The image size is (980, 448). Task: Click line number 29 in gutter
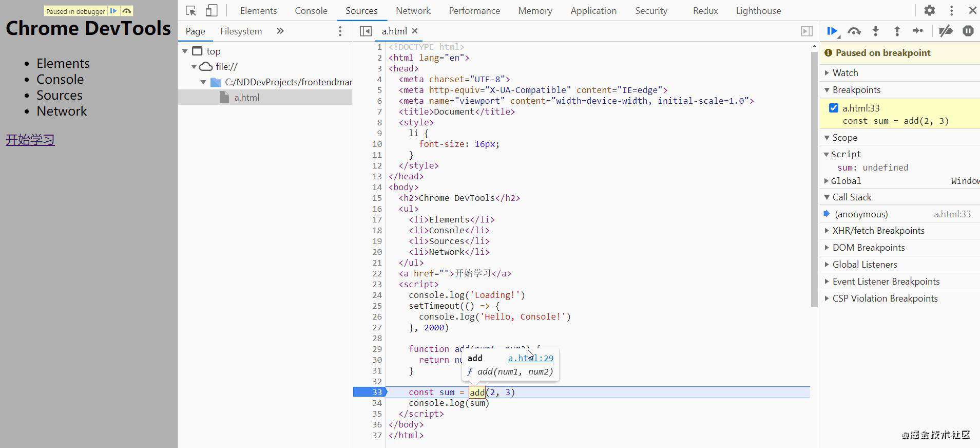(x=377, y=349)
